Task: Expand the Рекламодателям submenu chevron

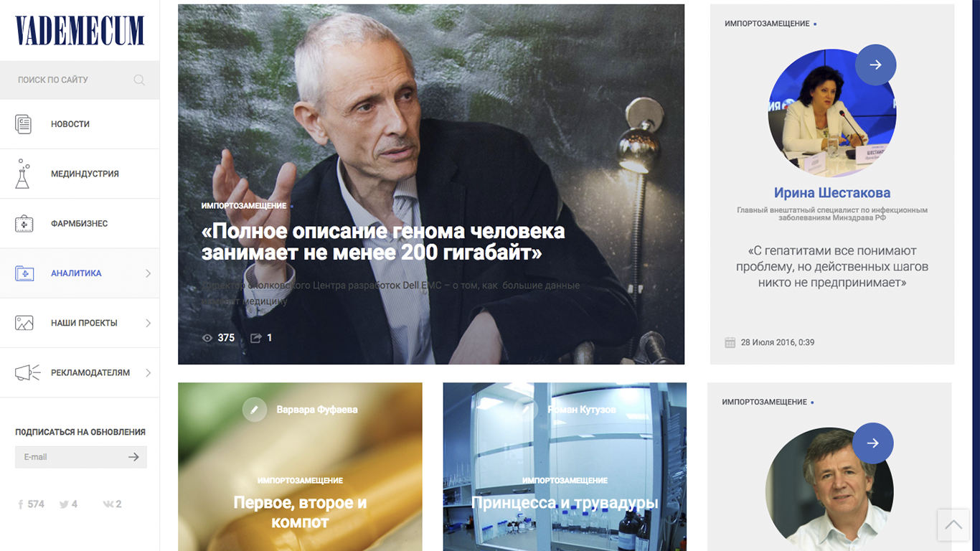Action: click(x=148, y=372)
